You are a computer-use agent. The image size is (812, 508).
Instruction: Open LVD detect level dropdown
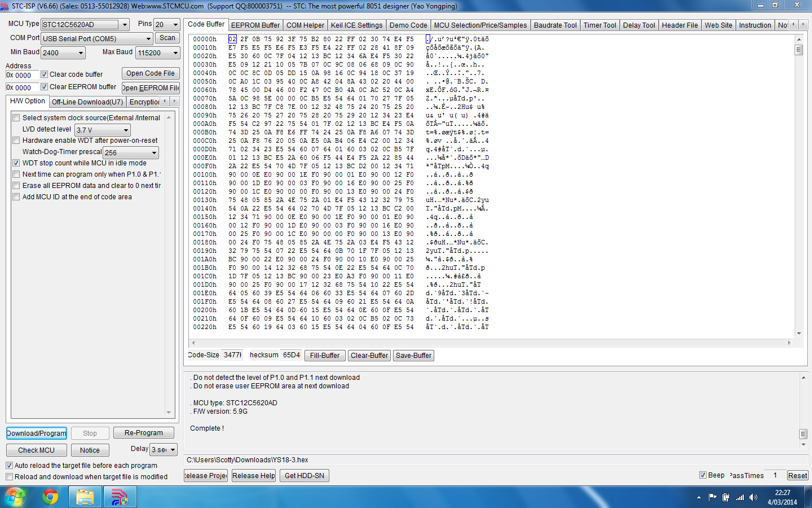tap(103, 130)
